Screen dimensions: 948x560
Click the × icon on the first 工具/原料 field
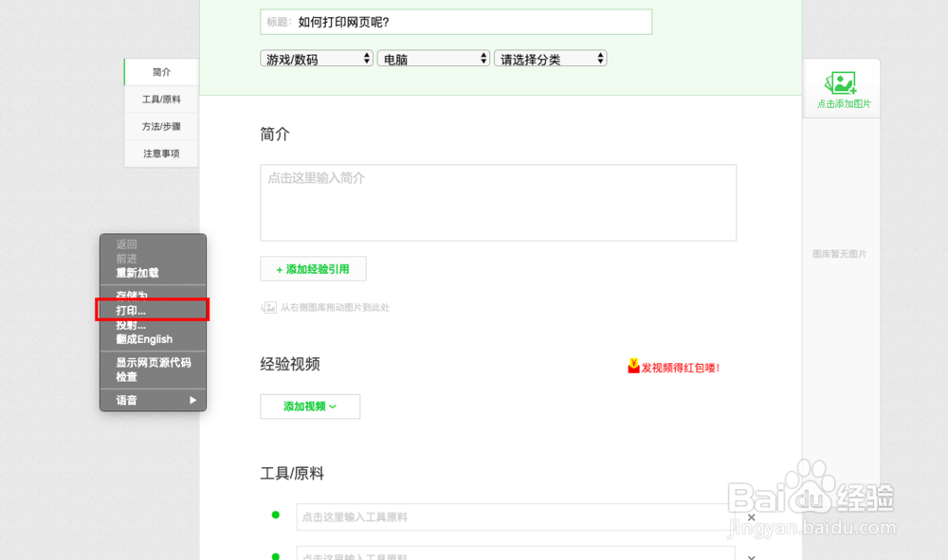[751, 517]
